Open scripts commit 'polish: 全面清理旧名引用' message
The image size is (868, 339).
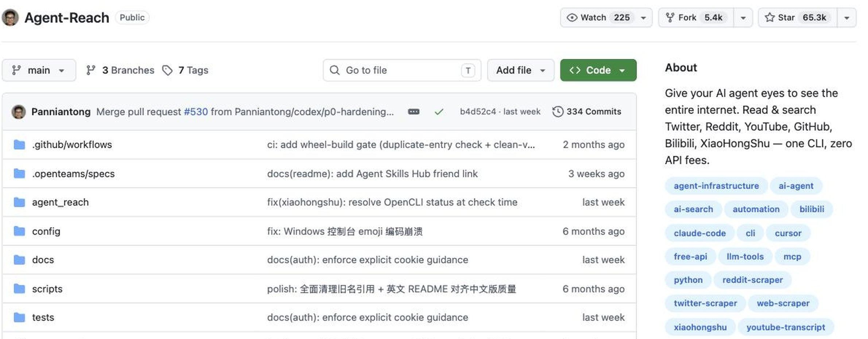(392, 289)
